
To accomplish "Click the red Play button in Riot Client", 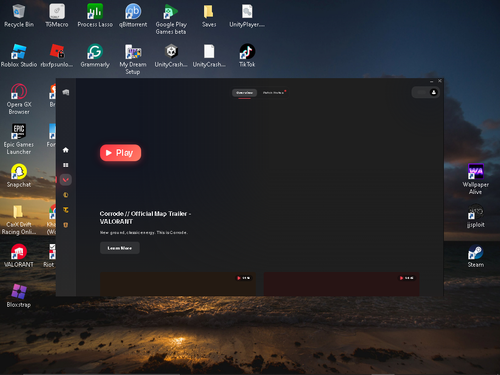I will click(120, 153).
